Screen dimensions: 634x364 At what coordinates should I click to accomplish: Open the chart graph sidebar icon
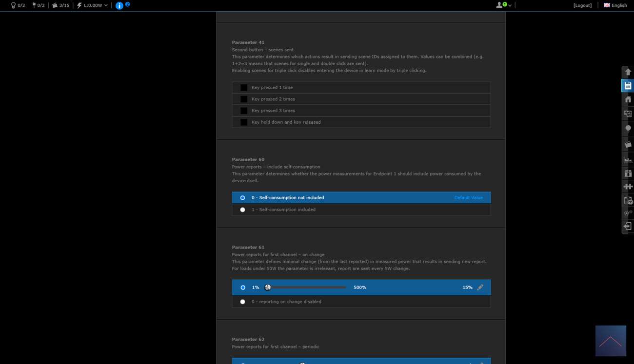pyautogui.click(x=628, y=159)
